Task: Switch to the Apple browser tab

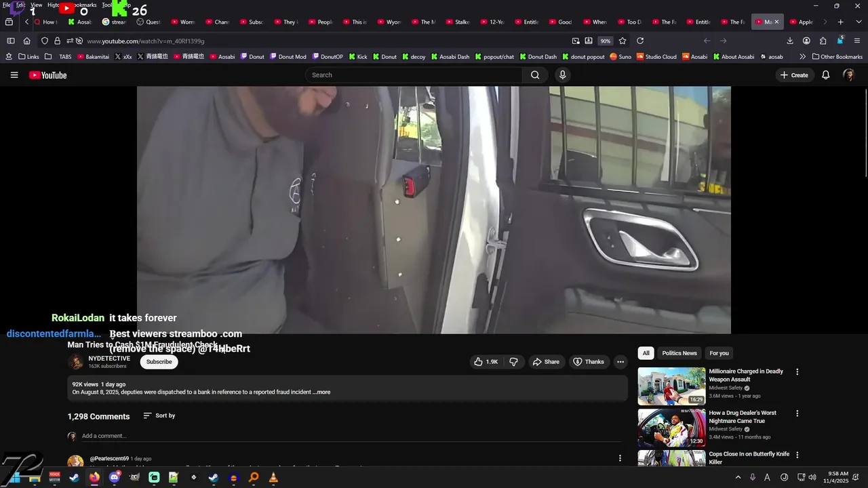Action: (801, 22)
